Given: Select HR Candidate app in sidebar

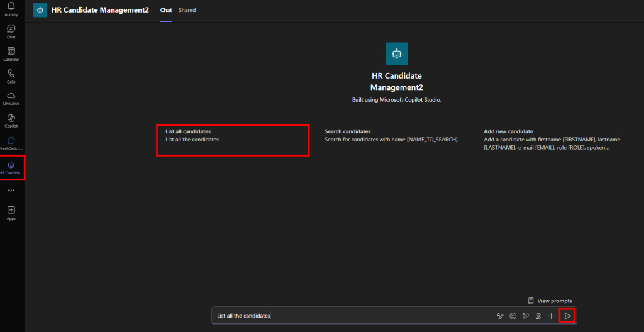Looking at the screenshot, I should pyautogui.click(x=11, y=167).
